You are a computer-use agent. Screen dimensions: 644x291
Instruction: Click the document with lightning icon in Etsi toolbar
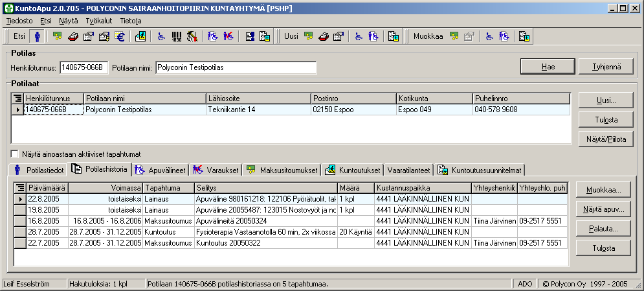[104, 36]
